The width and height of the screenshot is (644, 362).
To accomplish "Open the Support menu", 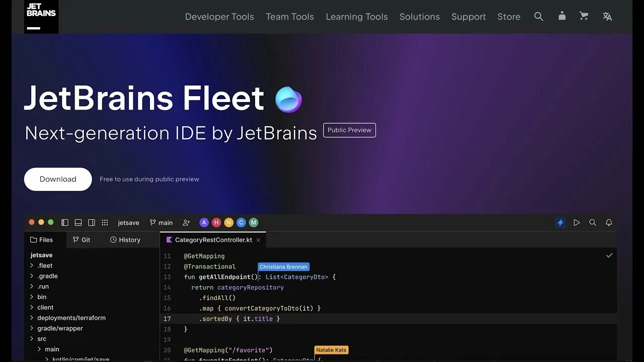I will pos(468,17).
